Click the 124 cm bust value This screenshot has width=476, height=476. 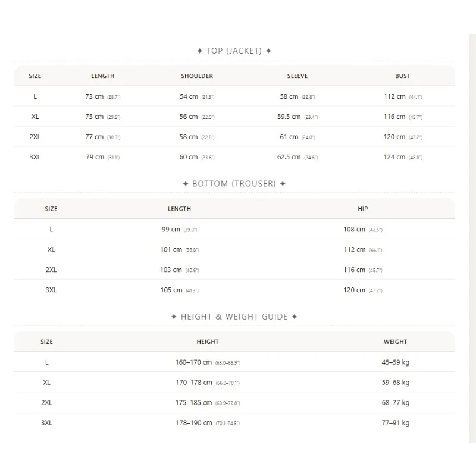click(394, 157)
